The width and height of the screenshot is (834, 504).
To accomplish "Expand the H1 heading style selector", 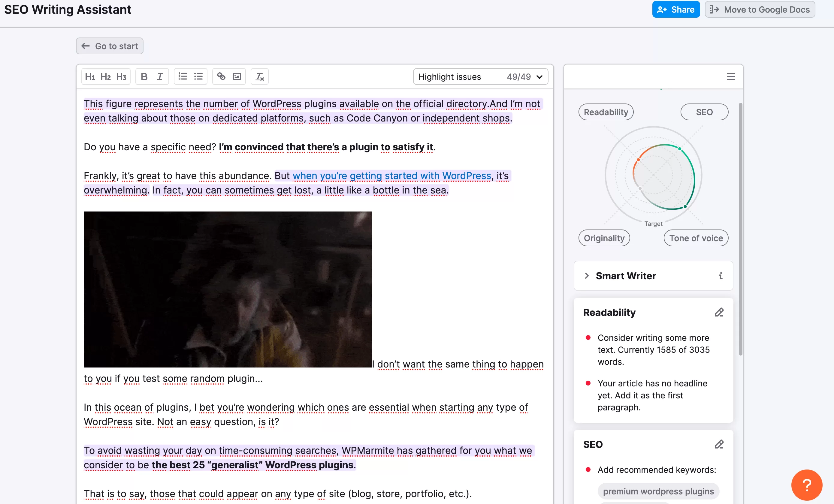I will (91, 76).
